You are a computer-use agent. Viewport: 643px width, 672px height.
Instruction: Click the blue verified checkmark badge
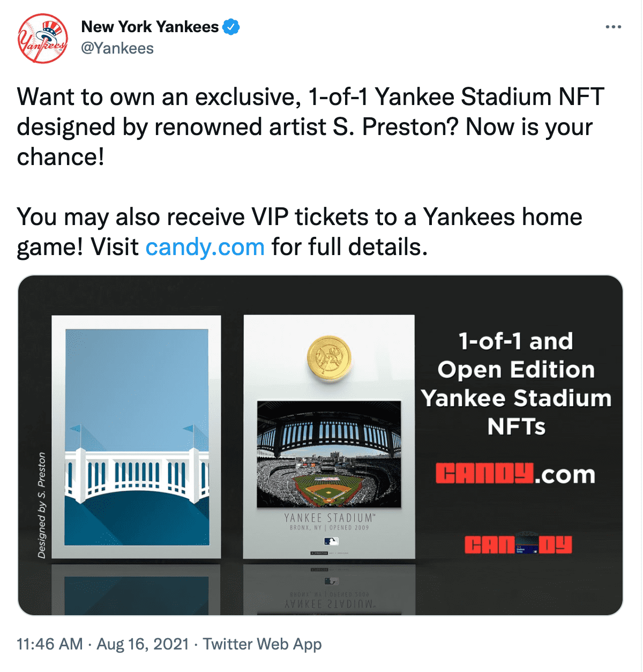pyautogui.click(x=231, y=26)
